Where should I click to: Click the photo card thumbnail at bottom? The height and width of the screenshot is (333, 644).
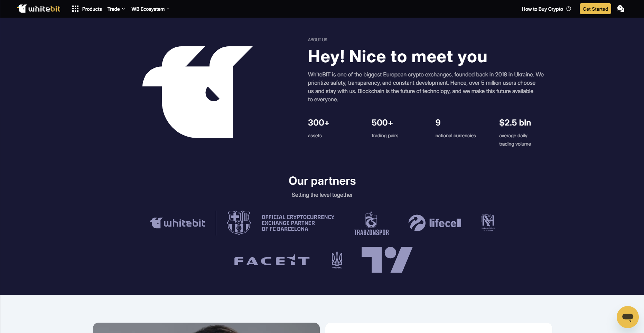coord(206,328)
